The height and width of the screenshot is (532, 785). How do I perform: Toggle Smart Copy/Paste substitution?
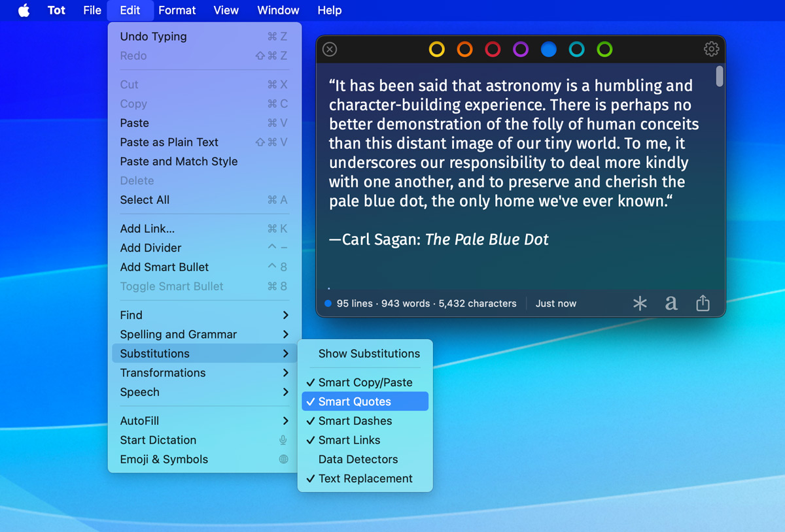[x=365, y=382]
